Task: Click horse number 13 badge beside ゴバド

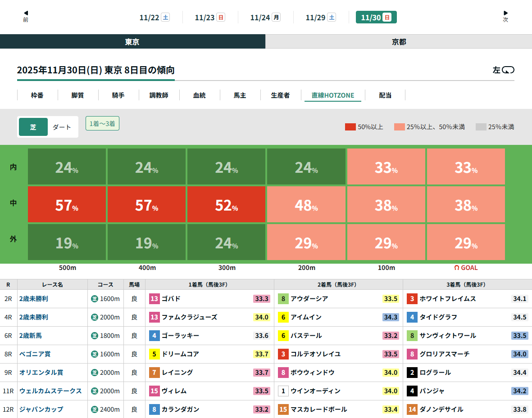Action: pos(155,299)
